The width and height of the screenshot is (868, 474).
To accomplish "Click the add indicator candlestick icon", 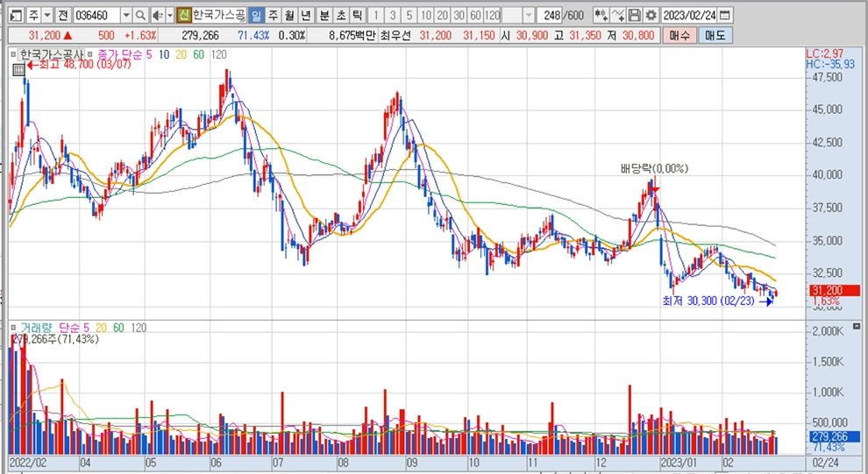I will click(x=601, y=16).
